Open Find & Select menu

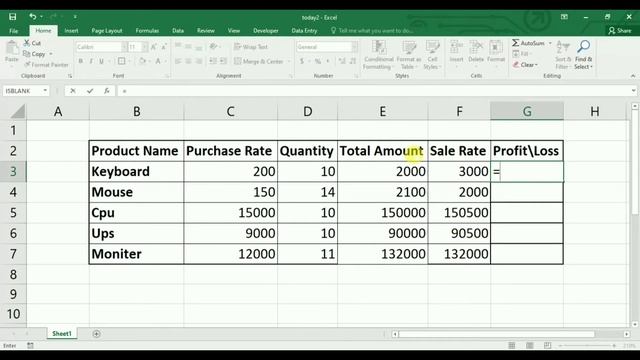[x=583, y=55]
